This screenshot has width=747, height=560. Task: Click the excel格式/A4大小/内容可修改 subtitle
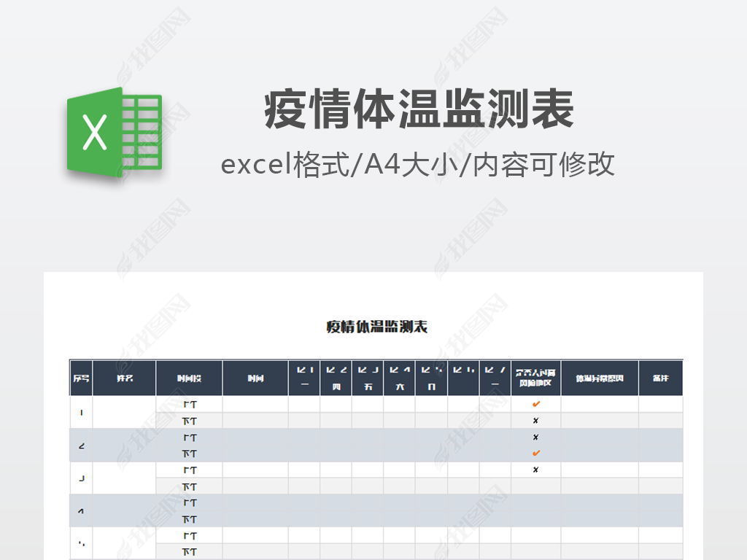pos(417,164)
